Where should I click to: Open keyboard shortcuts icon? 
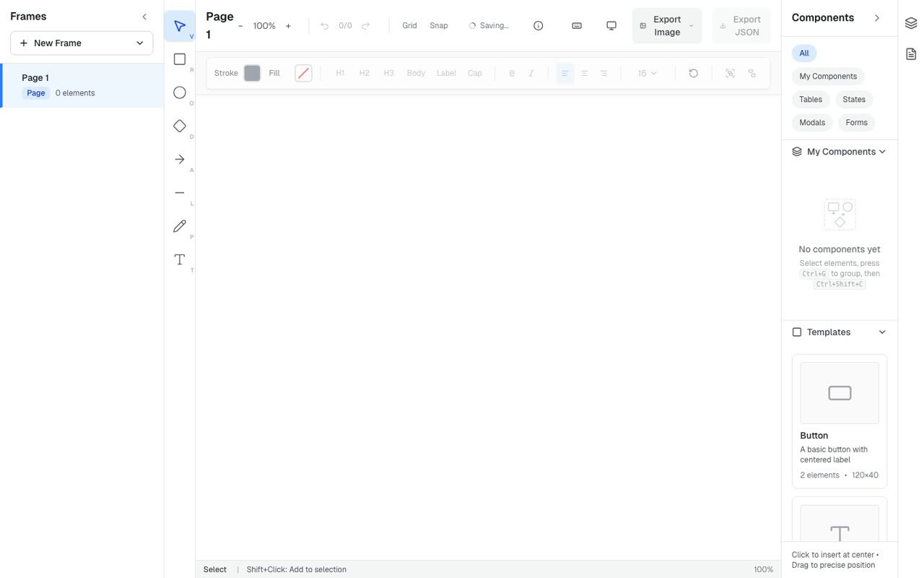coord(577,26)
